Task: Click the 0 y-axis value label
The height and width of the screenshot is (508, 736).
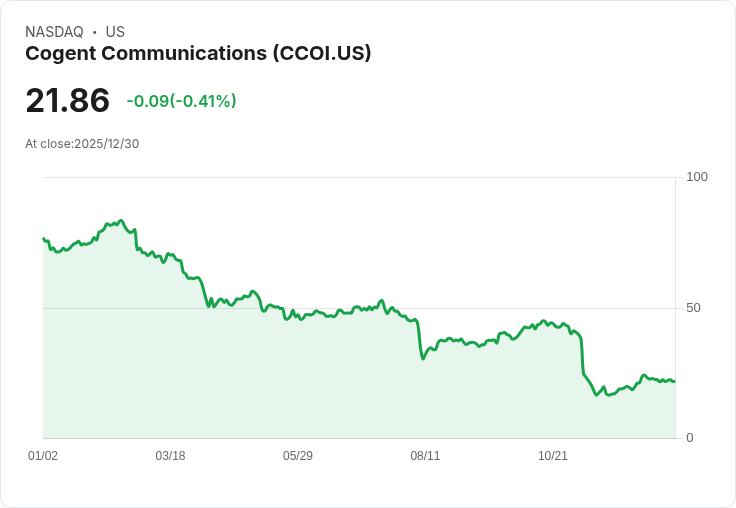Action: (690, 438)
